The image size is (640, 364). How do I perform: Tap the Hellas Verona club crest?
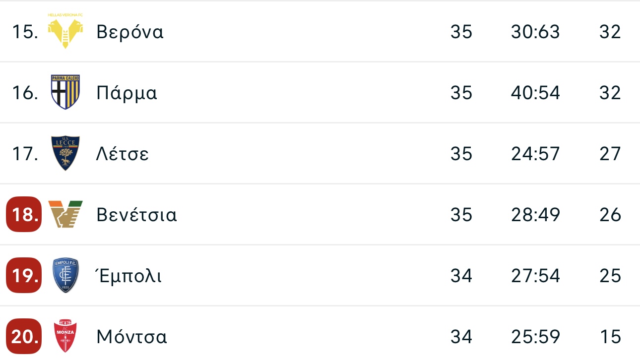65,31
